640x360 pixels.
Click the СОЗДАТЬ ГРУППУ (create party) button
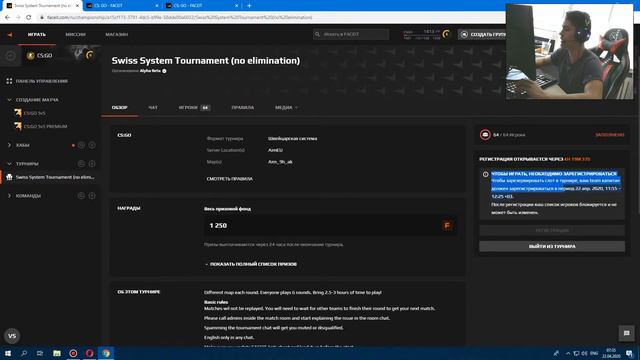(x=482, y=34)
